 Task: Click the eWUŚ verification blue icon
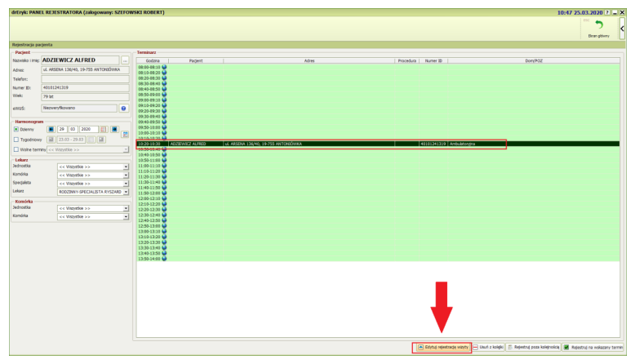coord(123,107)
